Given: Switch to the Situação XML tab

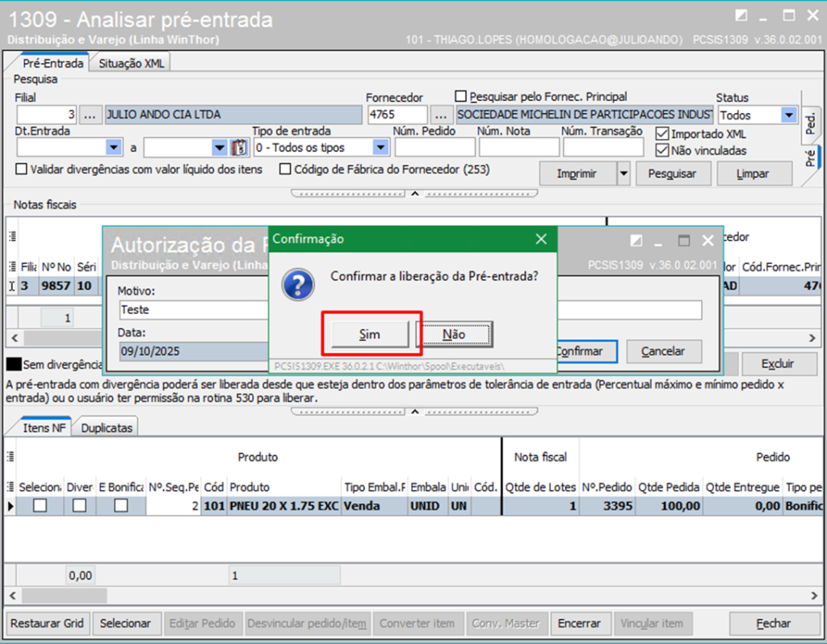Looking at the screenshot, I should pyautogui.click(x=131, y=63).
